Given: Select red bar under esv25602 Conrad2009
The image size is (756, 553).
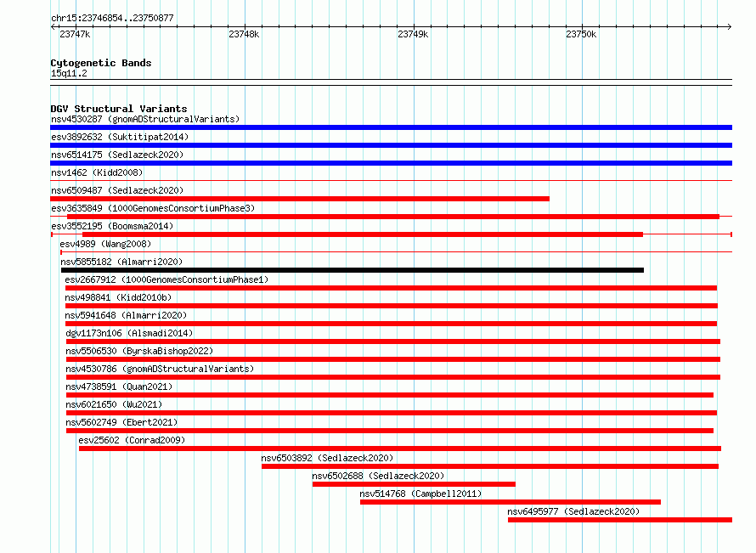Looking at the screenshot, I should tap(400, 449).
